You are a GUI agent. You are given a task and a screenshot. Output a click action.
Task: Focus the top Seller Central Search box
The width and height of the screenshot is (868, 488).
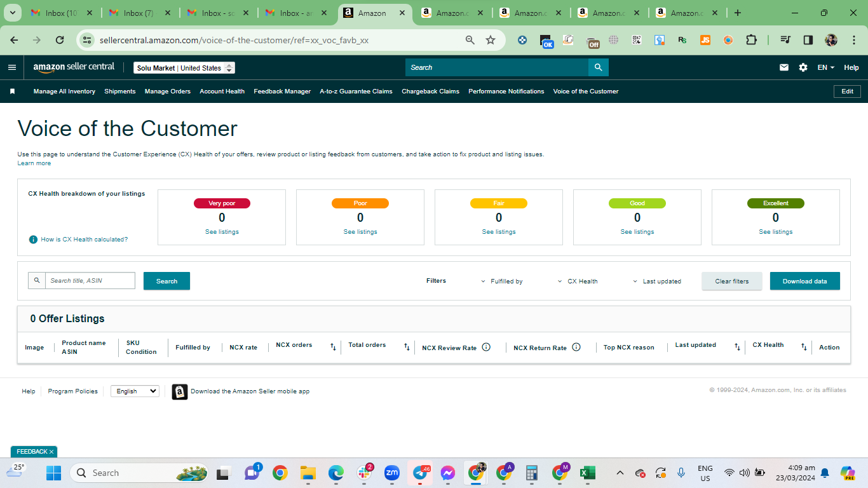[497, 67]
